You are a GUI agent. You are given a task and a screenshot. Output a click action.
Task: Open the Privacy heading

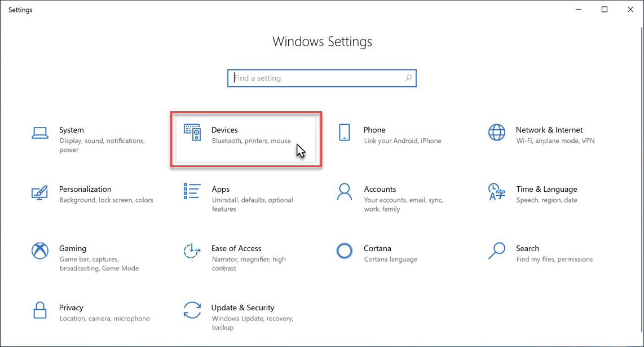71,308
